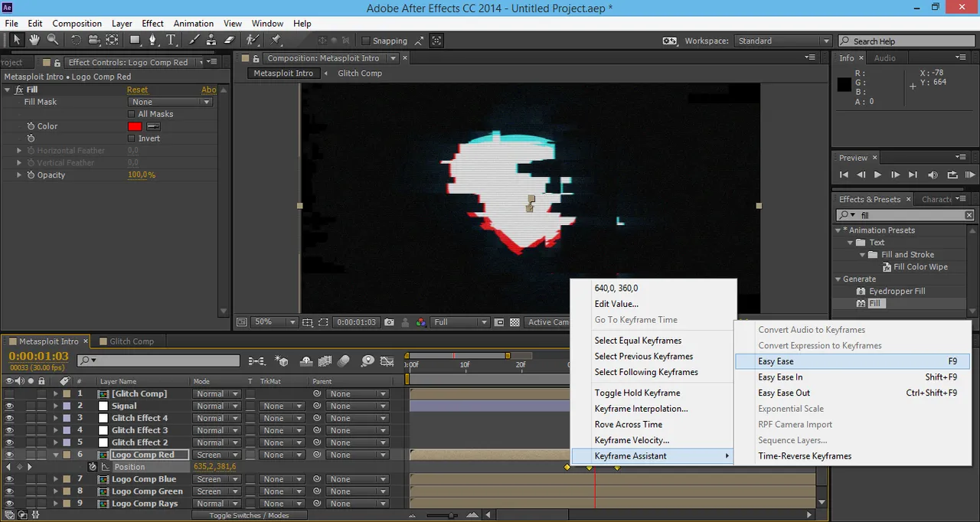Open the Fill Mask dropdown
The height and width of the screenshot is (522, 980).
pos(170,102)
